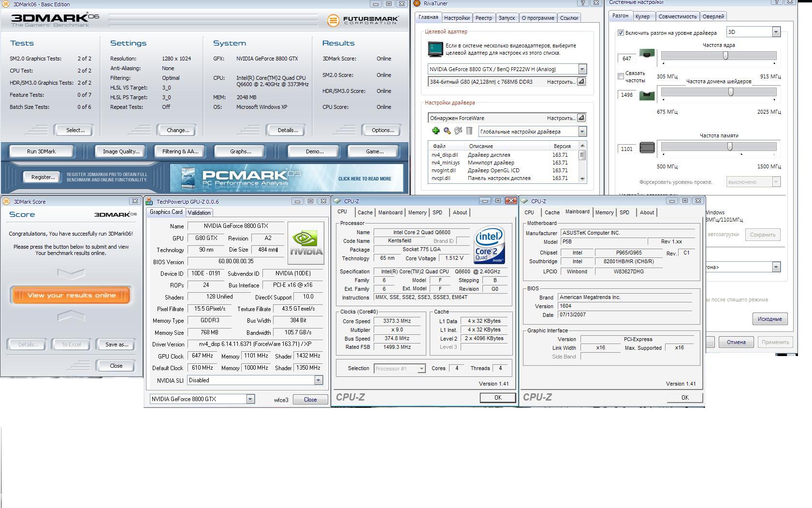Click the memory chip icon beside 1101

pyautogui.click(x=647, y=148)
